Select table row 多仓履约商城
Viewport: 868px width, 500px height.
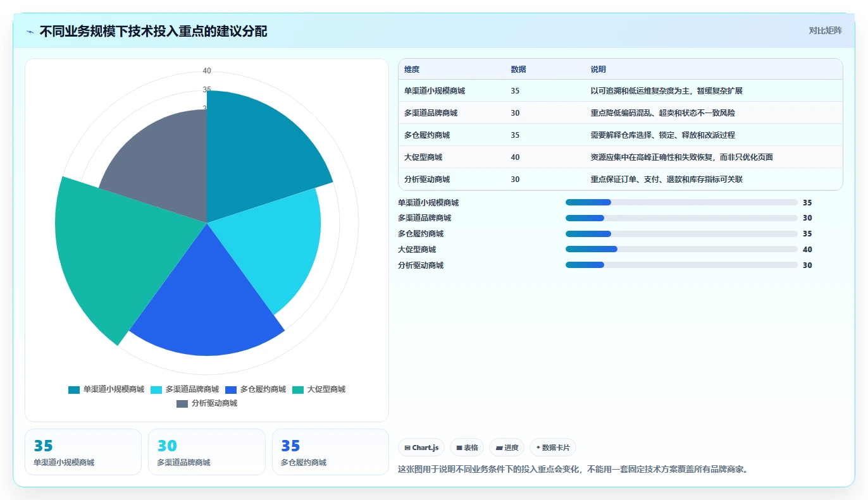621,135
